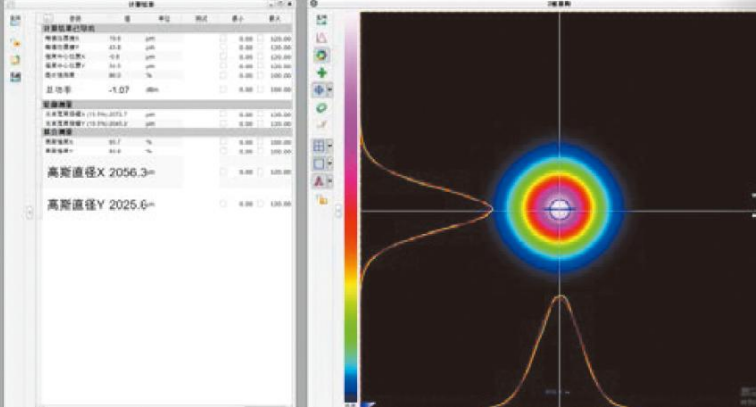The image size is (756, 407).
Task: Click the green ellipse aperture icon
Action: tap(321, 106)
